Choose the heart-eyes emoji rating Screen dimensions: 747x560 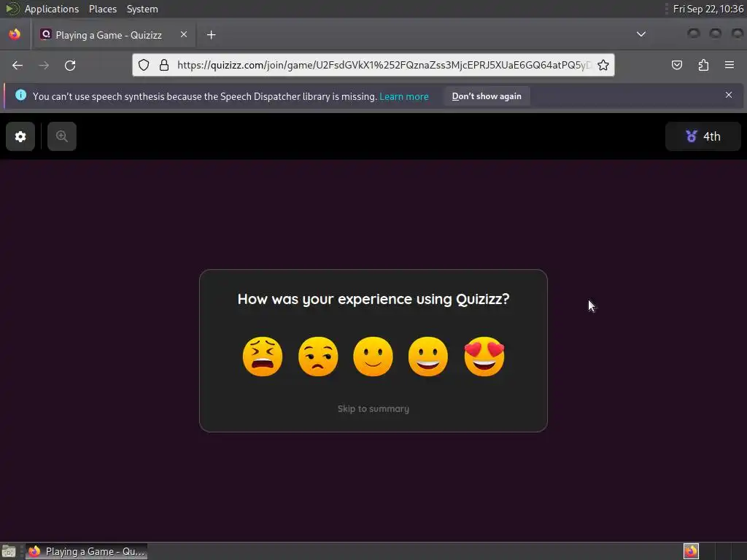pyautogui.click(x=484, y=357)
